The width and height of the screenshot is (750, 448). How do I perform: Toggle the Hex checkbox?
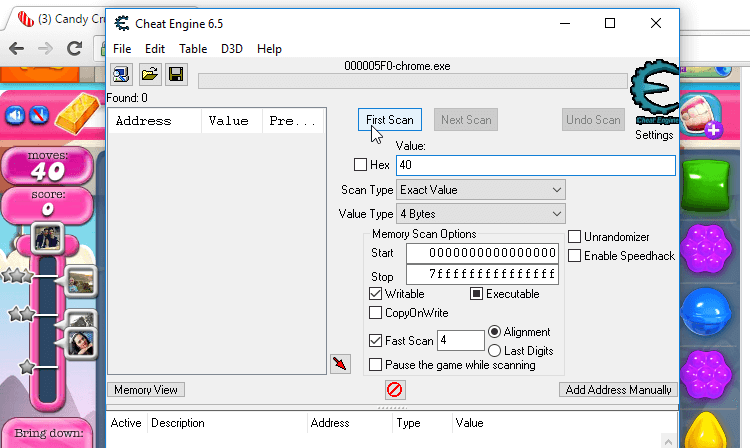(x=360, y=165)
